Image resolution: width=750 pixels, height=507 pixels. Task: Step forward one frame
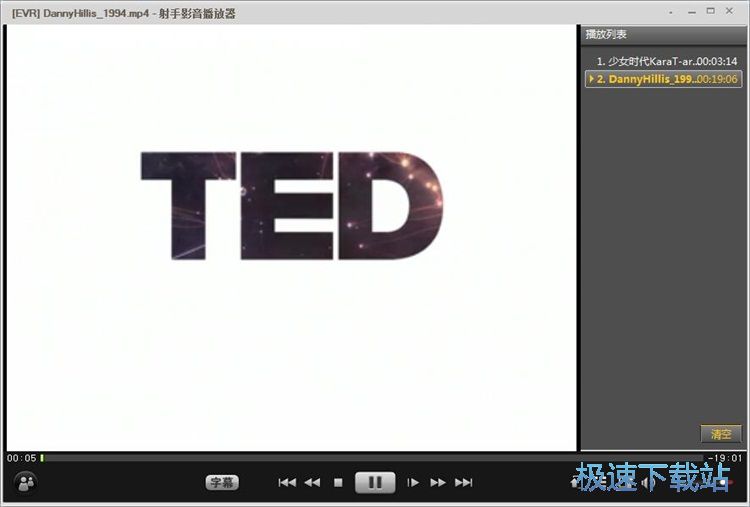coord(413,483)
